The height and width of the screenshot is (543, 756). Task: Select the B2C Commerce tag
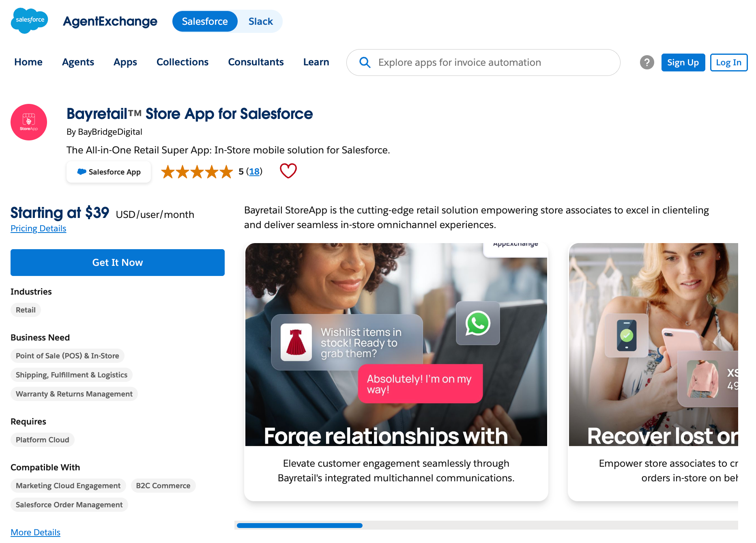163,486
